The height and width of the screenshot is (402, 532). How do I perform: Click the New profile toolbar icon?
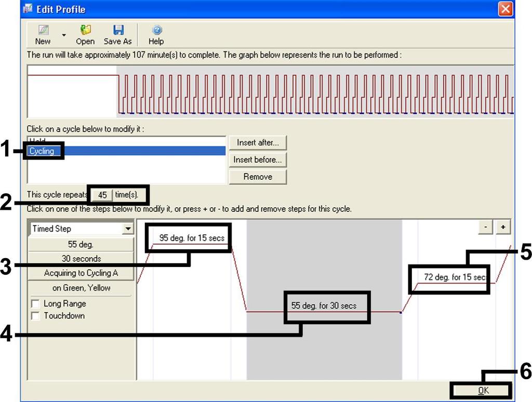[x=43, y=35]
